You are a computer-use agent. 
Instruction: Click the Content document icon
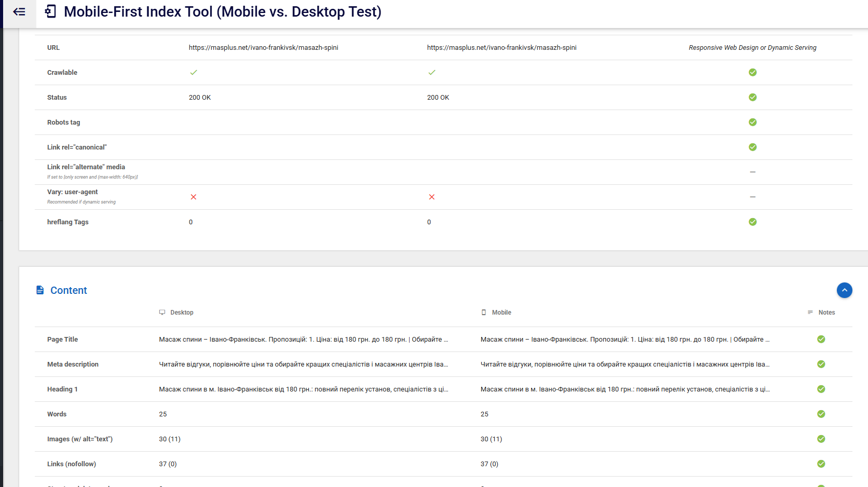(40, 290)
